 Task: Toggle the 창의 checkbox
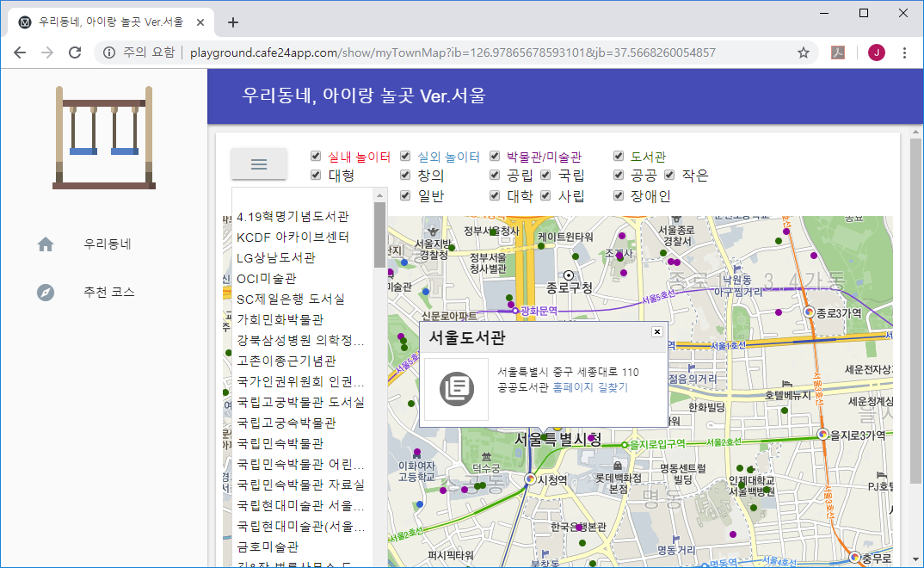point(405,175)
